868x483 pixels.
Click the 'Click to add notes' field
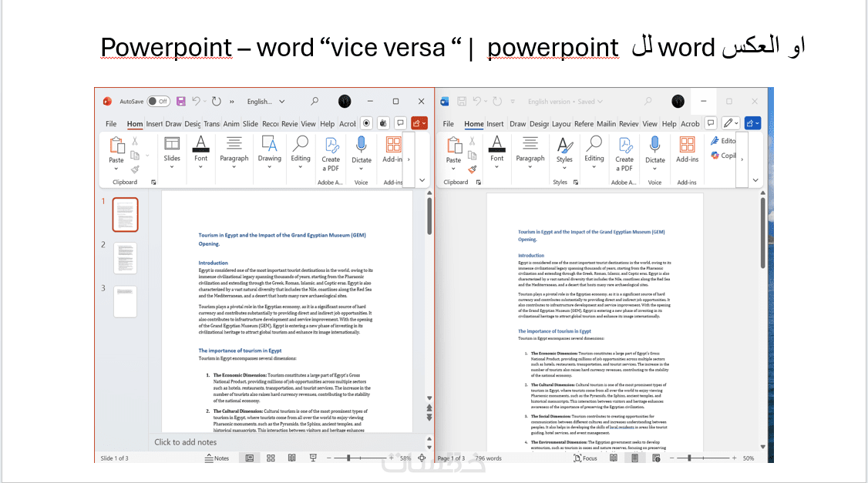[x=288, y=442]
